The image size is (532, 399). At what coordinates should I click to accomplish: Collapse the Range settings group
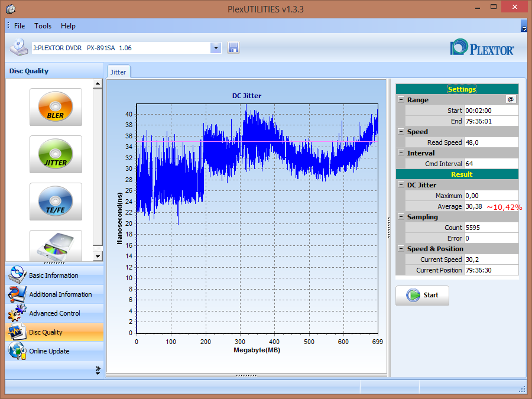click(x=401, y=100)
